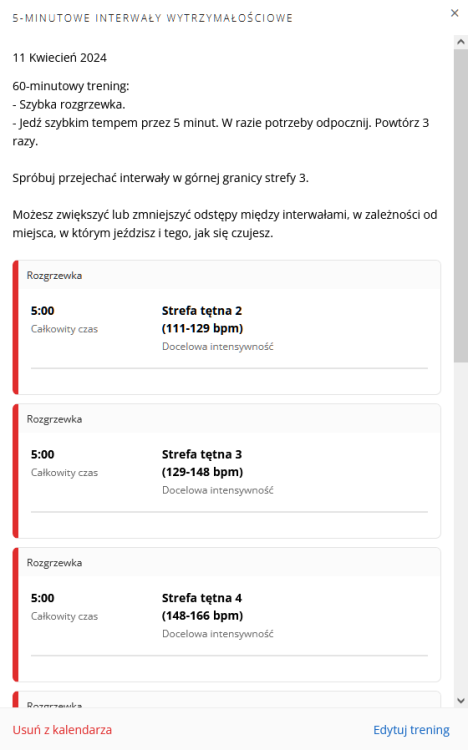Select the Strefa tętna 3 step card
468x750 pixels.
[x=226, y=471]
